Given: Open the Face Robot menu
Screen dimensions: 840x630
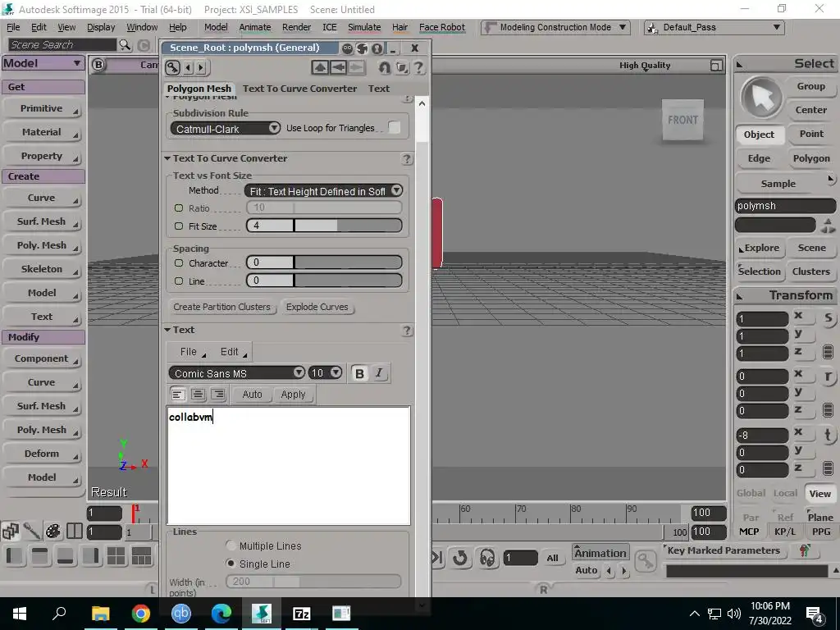Looking at the screenshot, I should coord(442,27).
